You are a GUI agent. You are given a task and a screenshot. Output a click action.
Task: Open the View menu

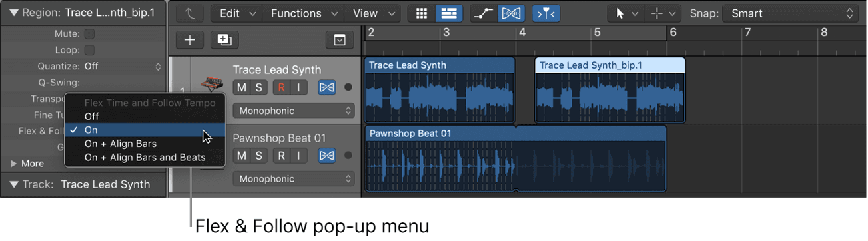coord(373,13)
